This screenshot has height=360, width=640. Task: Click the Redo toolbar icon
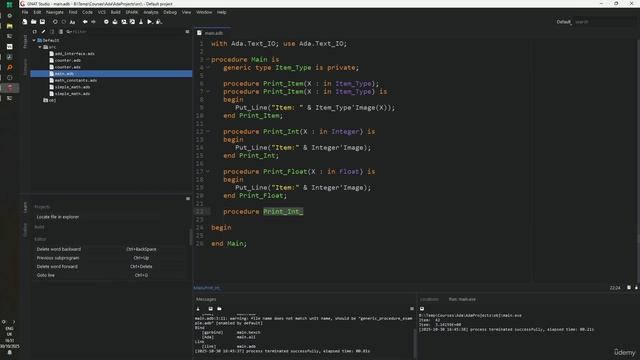pyautogui.click(x=64, y=22)
